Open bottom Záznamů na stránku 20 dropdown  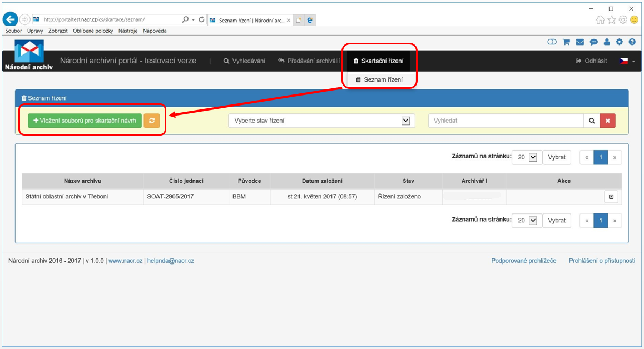[x=527, y=221]
